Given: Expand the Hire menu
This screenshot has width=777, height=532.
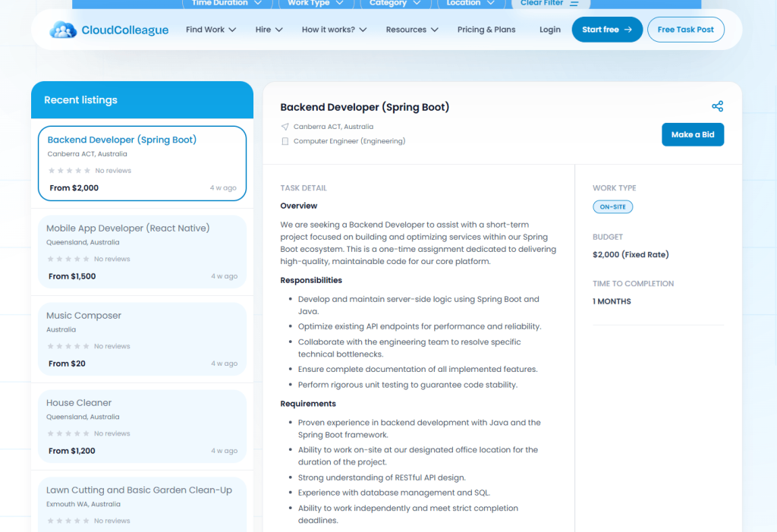Looking at the screenshot, I should tap(269, 30).
